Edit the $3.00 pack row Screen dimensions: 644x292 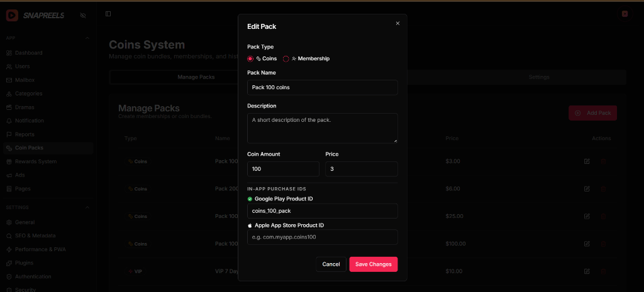coord(587,161)
